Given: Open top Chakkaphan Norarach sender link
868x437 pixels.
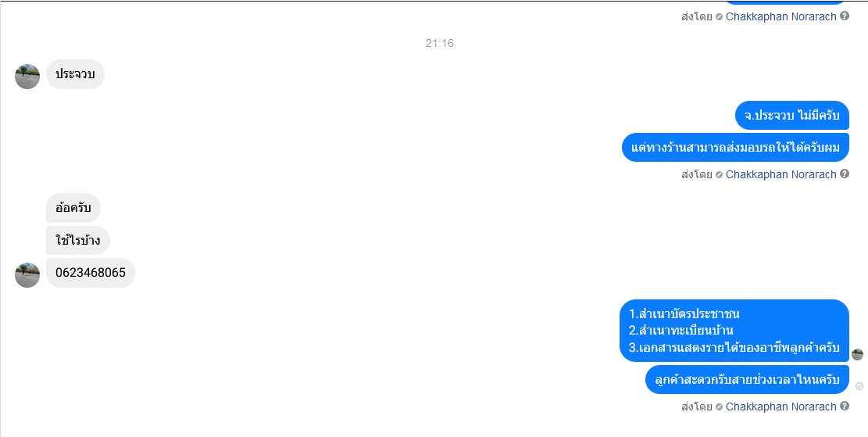Looking at the screenshot, I should click(x=780, y=16).
